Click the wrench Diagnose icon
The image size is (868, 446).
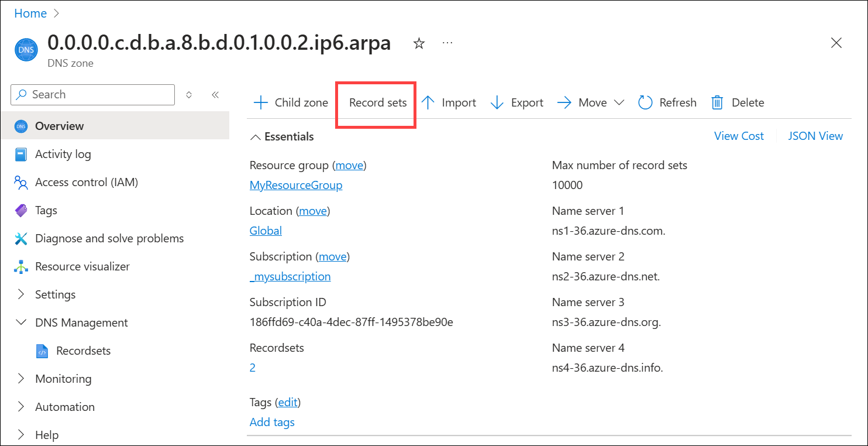[21, 238]
